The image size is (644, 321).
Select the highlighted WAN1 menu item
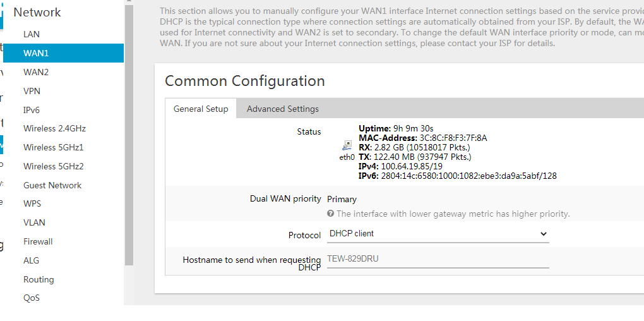pos(64,53)
